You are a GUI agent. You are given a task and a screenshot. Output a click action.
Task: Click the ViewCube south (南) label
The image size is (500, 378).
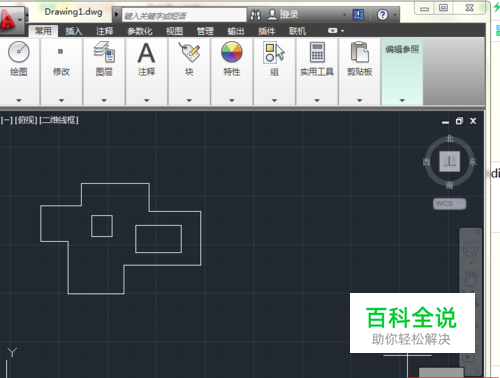(450, 185)
